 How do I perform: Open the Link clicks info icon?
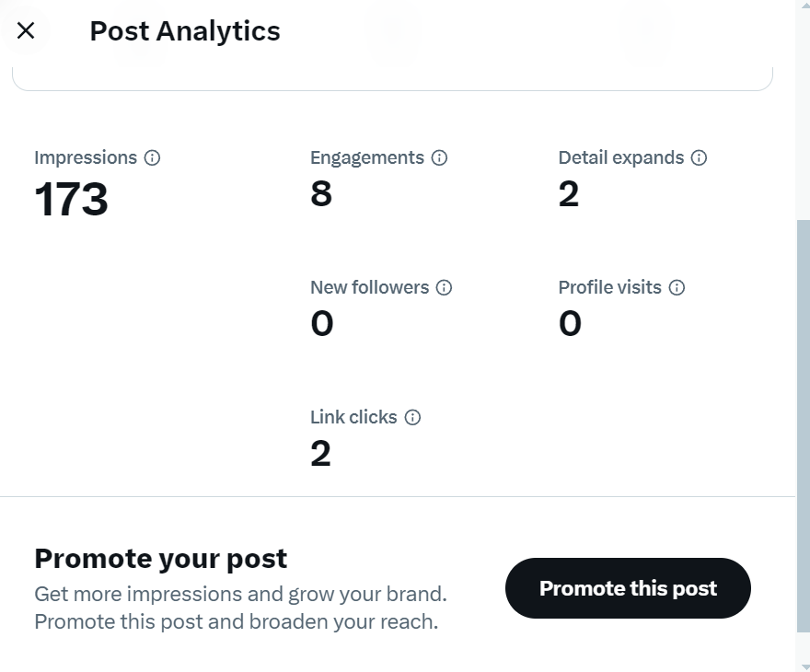412,417
